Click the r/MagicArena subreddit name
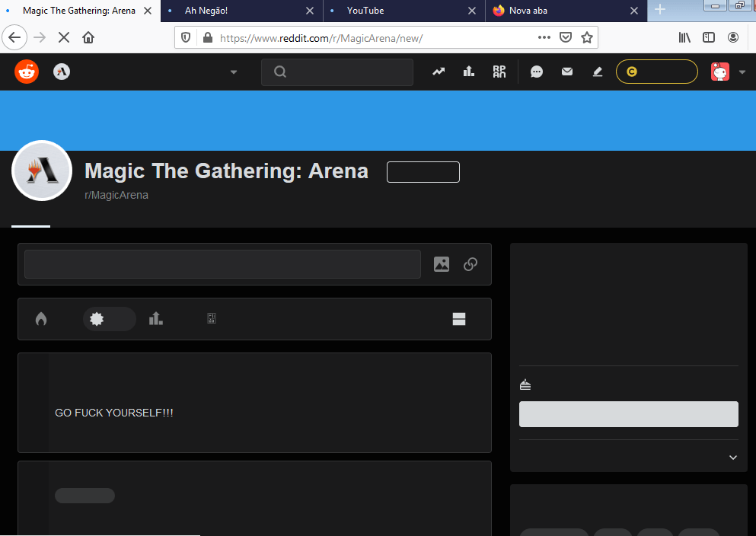The height and width of the screenshot is (536, 756). 116,195
